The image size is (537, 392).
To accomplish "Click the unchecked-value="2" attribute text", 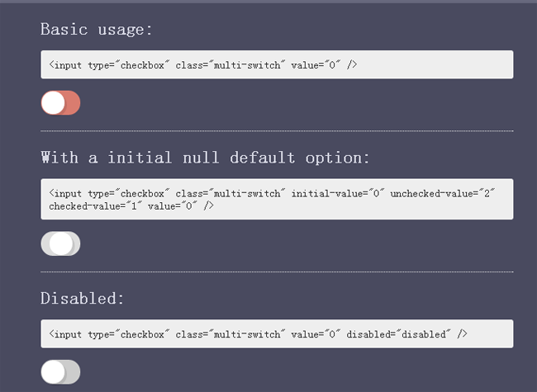I will [442, 193].
